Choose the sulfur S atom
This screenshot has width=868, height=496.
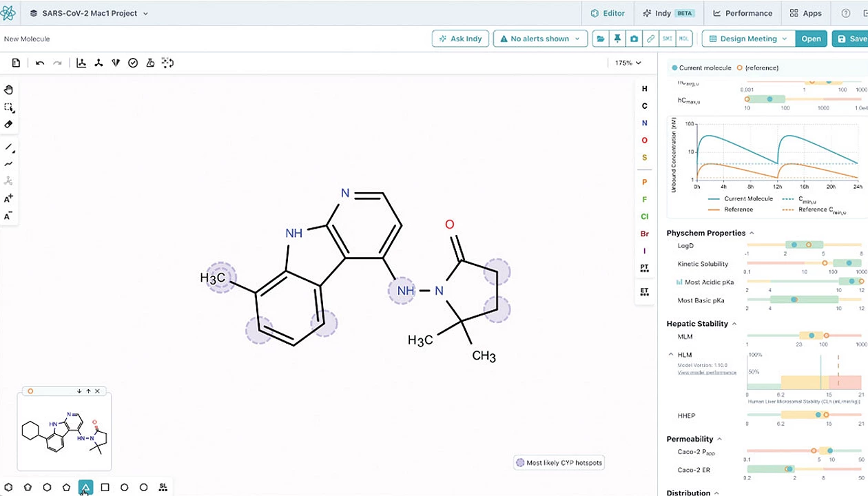645,158
